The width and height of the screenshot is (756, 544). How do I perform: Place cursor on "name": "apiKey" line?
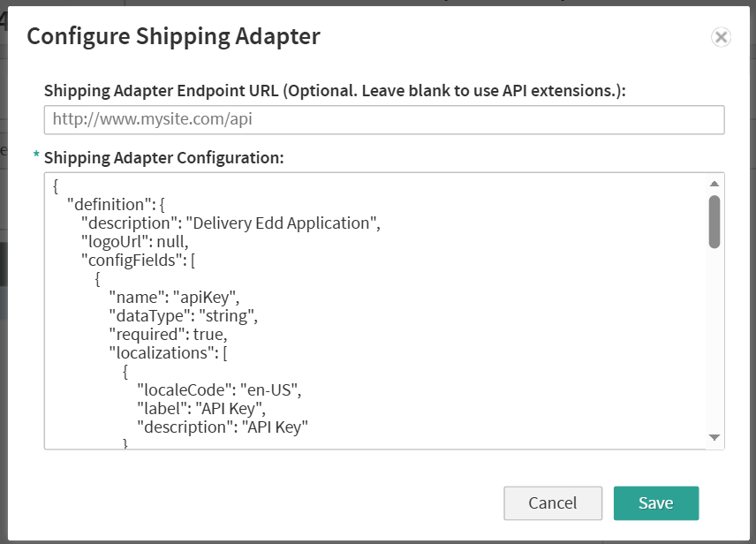point(173,297)
